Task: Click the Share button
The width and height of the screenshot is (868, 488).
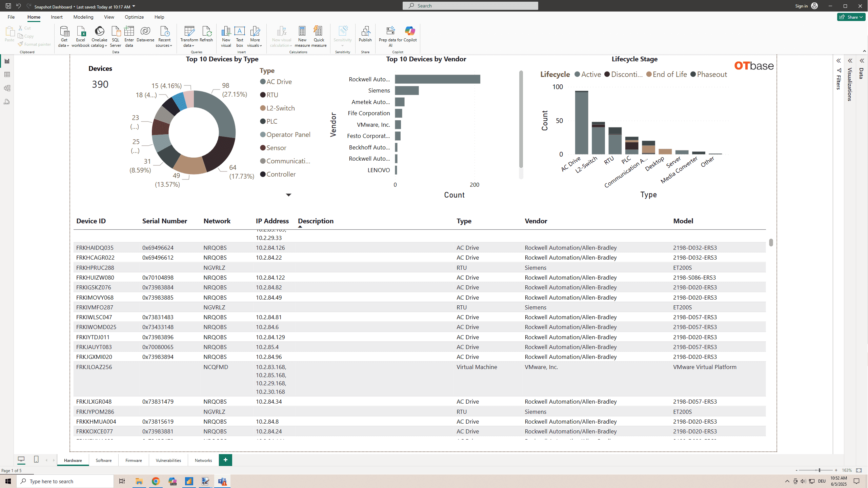Action: click(x=851, y=17)
